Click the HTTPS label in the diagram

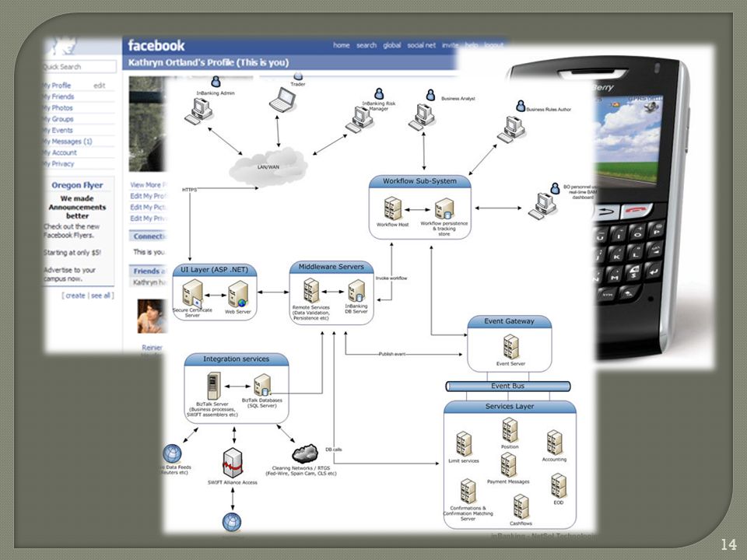click(x=189, y=190)
